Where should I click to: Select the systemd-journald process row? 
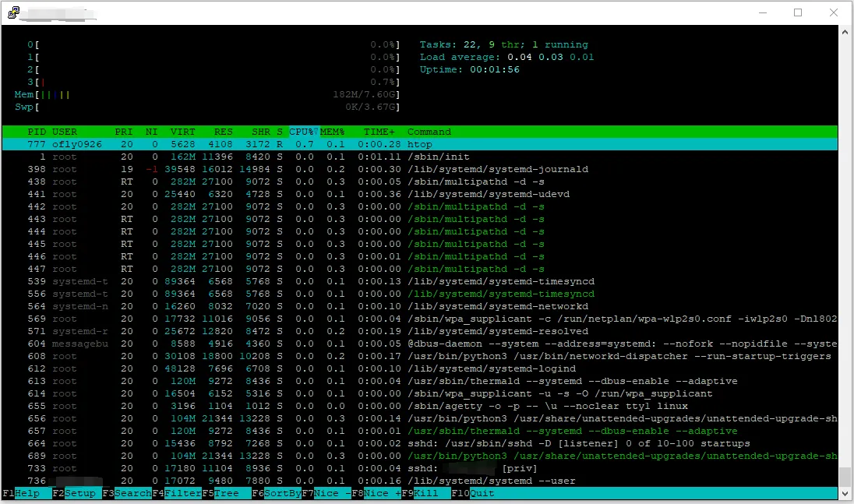[420, 169]
